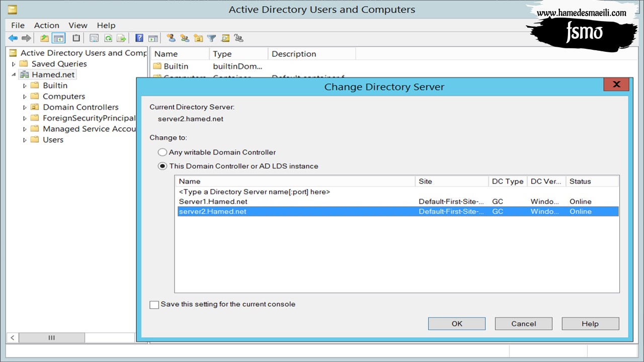Click the Find Objects toolbar icon
This screenshot has width=644, height=362.
click(225, 38)
